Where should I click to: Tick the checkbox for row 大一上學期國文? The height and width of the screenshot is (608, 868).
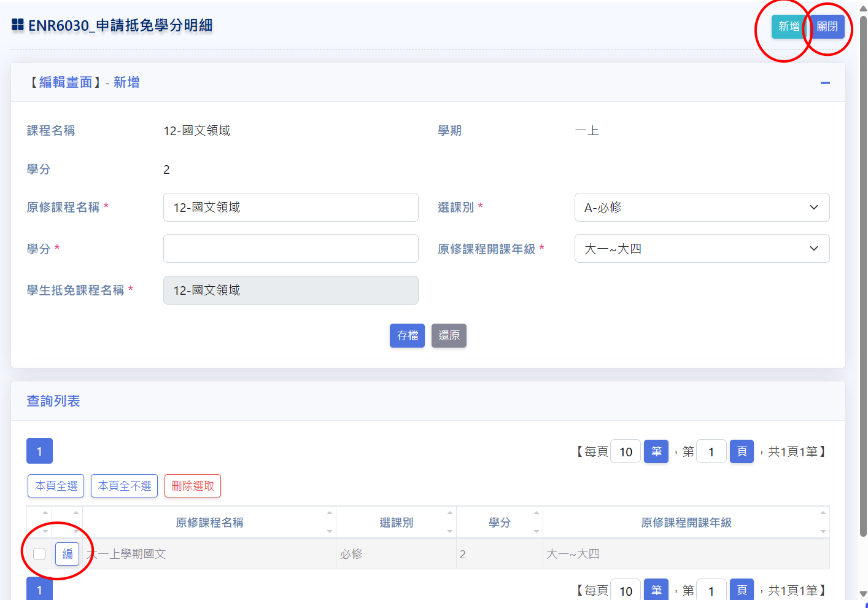39,554
